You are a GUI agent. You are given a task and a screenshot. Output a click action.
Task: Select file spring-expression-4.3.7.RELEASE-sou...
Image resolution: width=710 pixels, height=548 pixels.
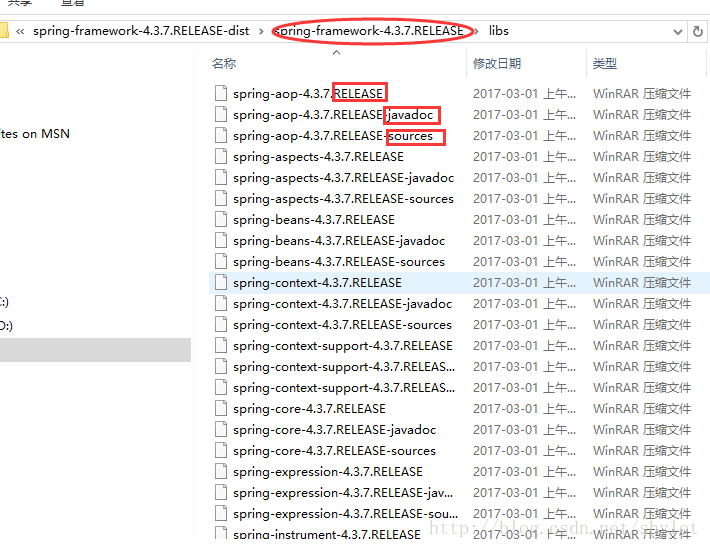345,514
